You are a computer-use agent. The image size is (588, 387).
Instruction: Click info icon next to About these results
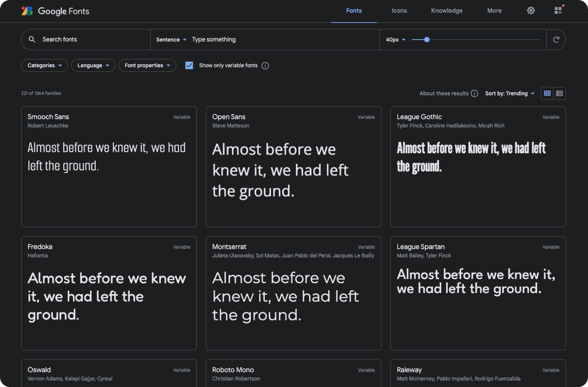point(474,93)
